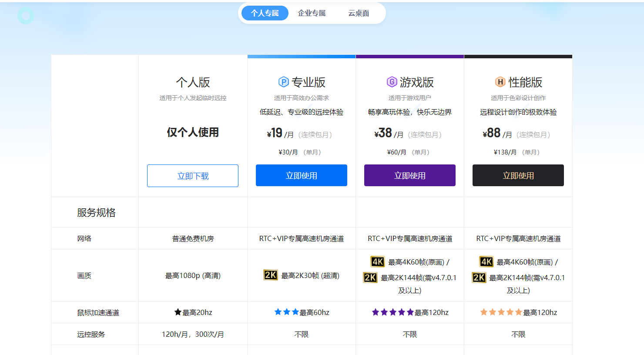Click the 性能版 H hexagon icon

500,82
